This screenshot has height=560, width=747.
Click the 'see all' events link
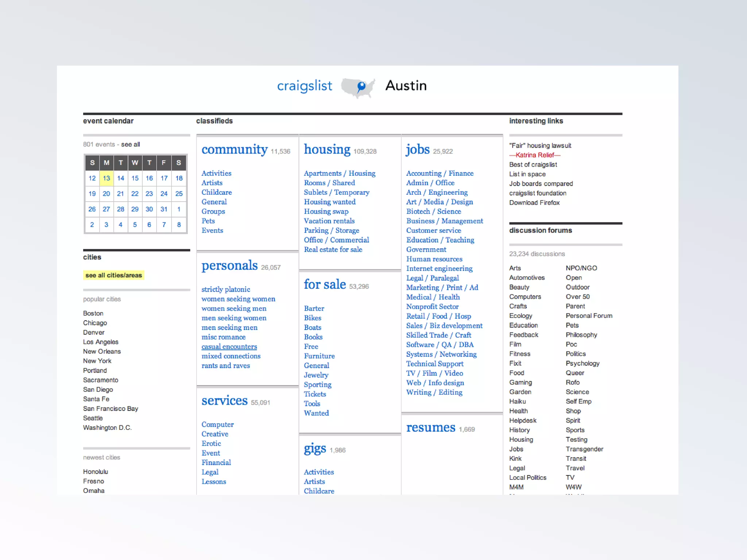[x=131, y=144]
